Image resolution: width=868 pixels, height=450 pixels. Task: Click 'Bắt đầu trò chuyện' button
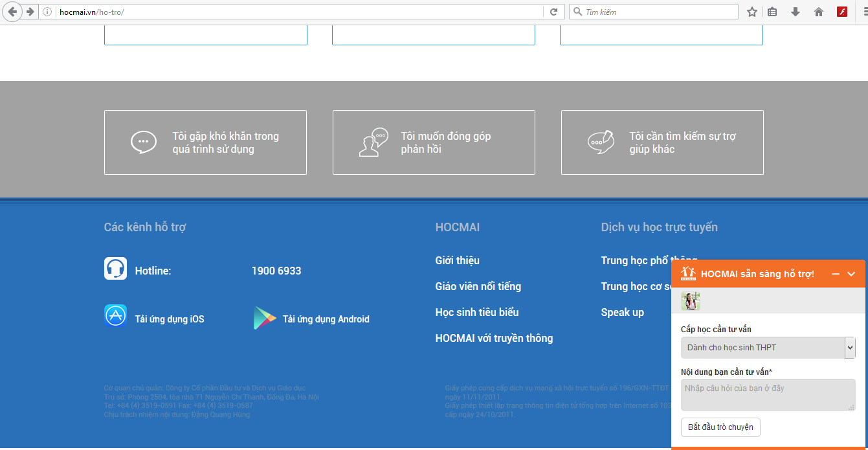pos(720,427)
